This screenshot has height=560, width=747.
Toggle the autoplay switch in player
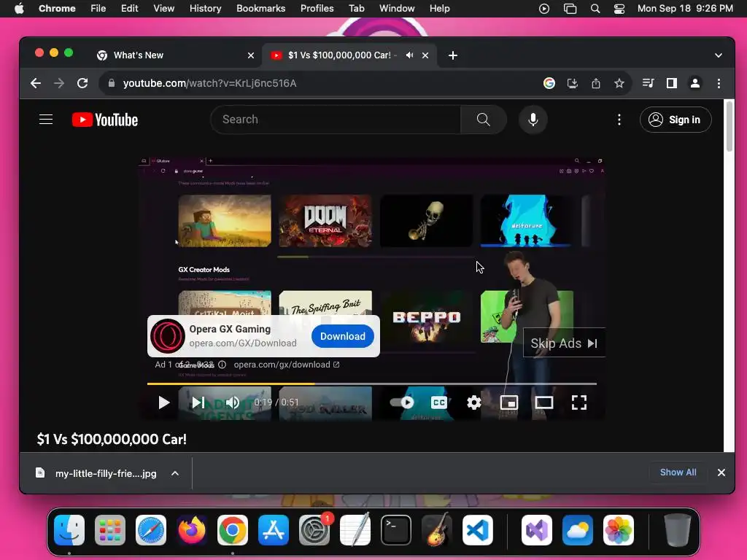pos(402,402)
